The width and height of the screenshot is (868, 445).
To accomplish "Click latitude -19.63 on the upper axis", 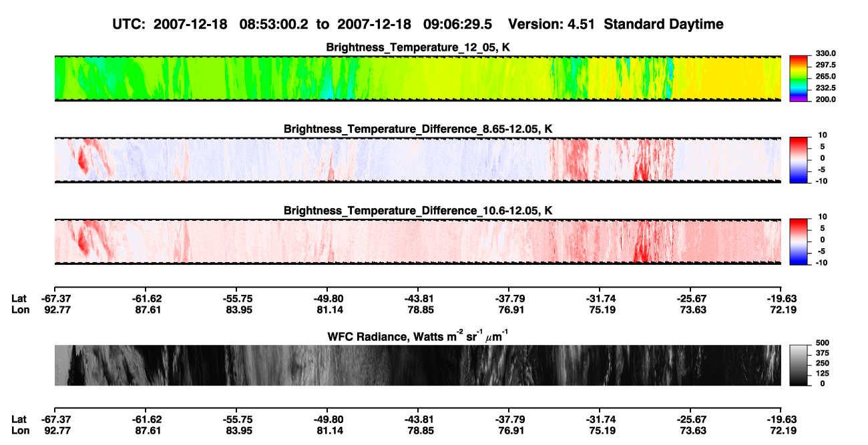I will click(781, 298).
